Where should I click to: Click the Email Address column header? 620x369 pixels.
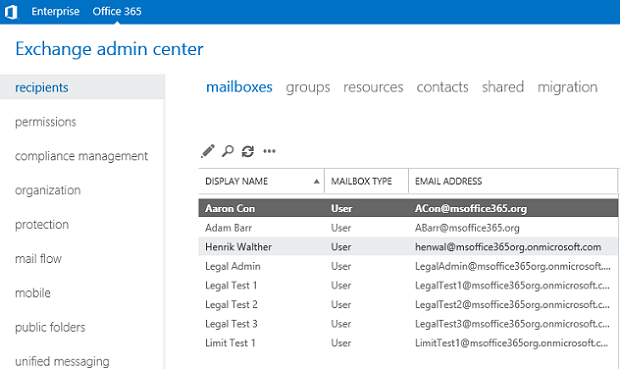pos(513,181)
